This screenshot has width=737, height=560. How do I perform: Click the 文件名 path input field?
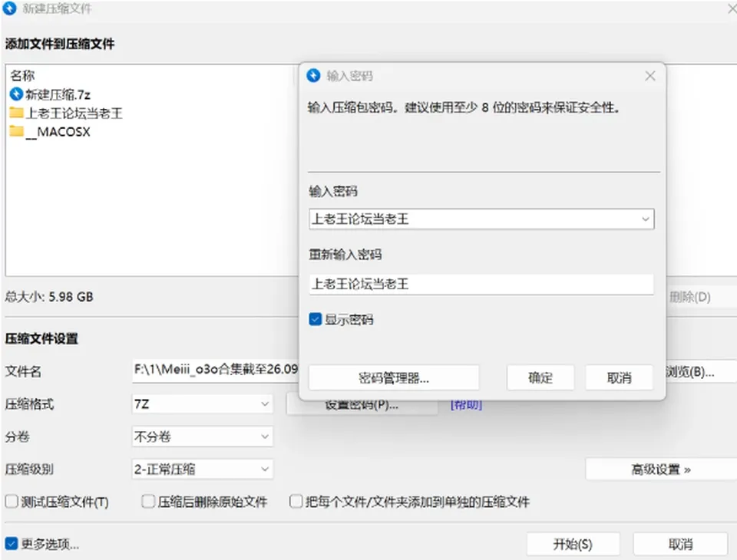(216, 371)
